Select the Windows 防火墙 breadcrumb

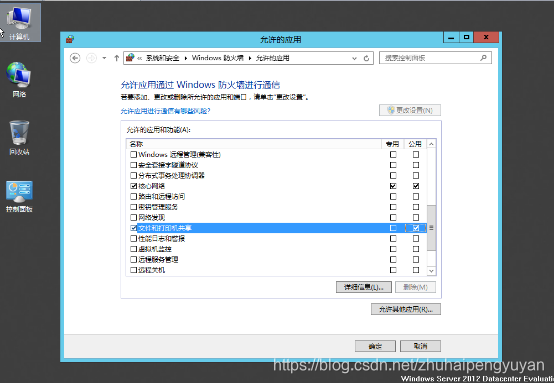[x=218, y=58]
